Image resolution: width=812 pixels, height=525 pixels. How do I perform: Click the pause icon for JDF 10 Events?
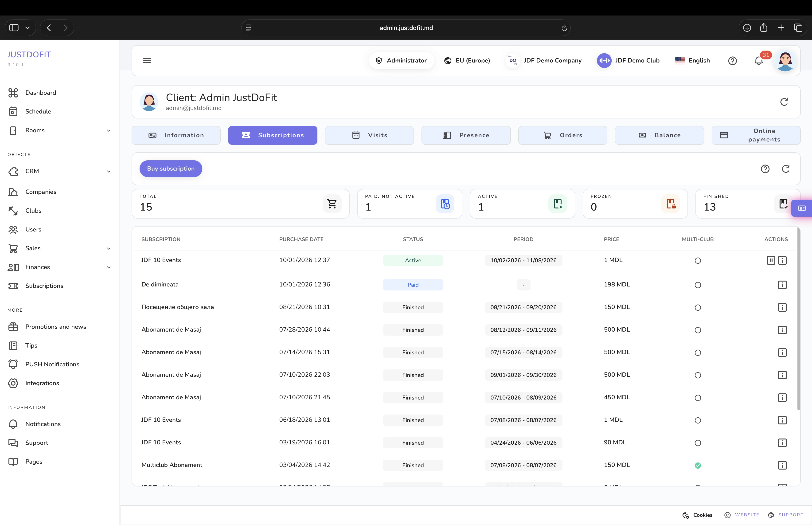tap(771, 260)
